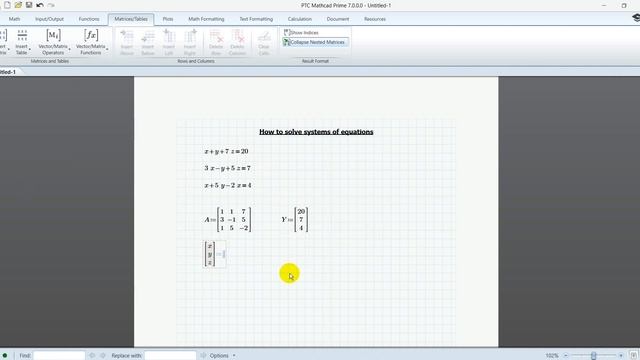The image size is (640, 360).
Task: Create a new worksheet from quick access toolbar
Action: 7,5
